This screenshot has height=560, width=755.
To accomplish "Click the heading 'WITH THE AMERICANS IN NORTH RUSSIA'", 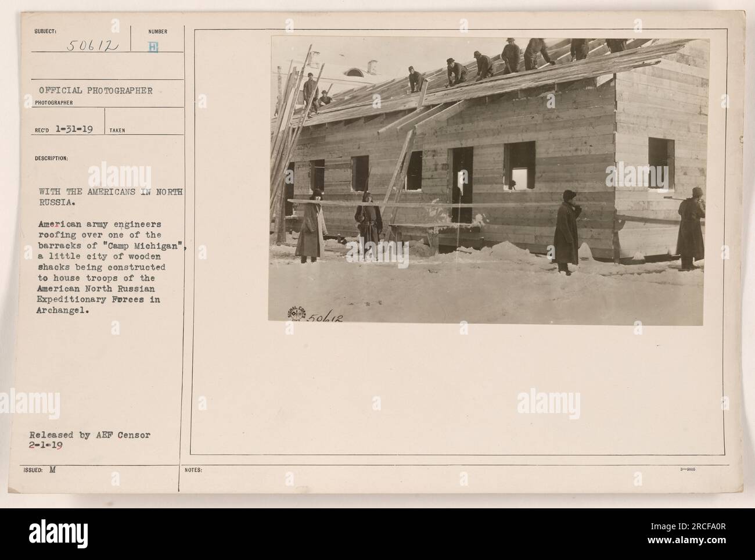I will (111, 198).
